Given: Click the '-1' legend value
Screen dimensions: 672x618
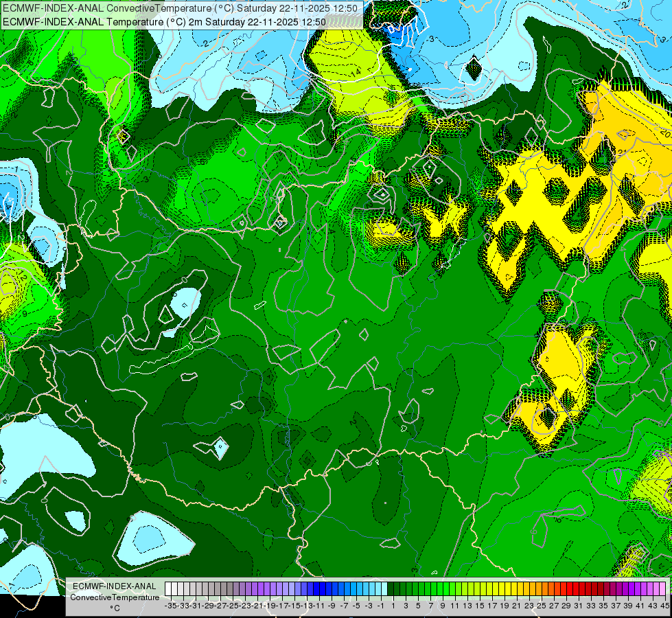Looking at the screenshot, I should click(381, 606).
